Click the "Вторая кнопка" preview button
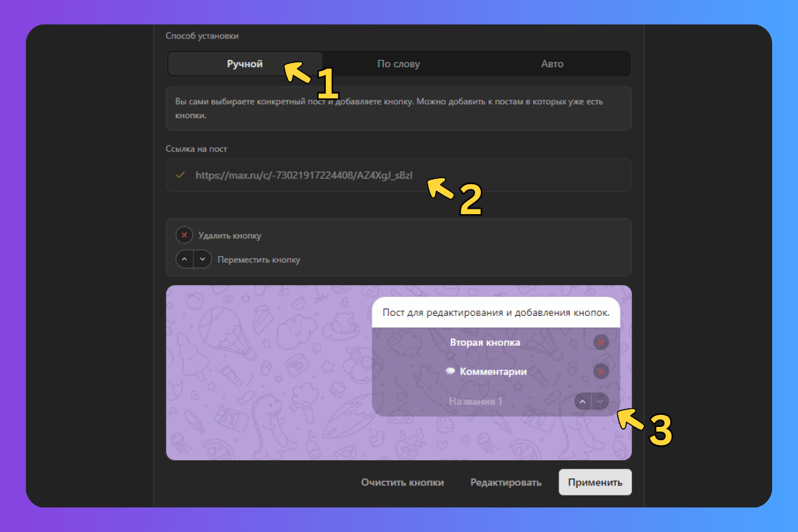This screenshot has height=532, width=798. [485, 342]
